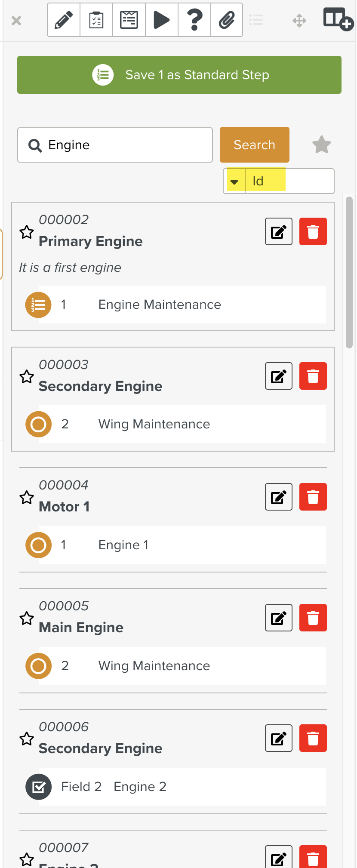Delete the Primary Engine standard step
This screenshot has width=357, height=868.
(x=313, y=231)
